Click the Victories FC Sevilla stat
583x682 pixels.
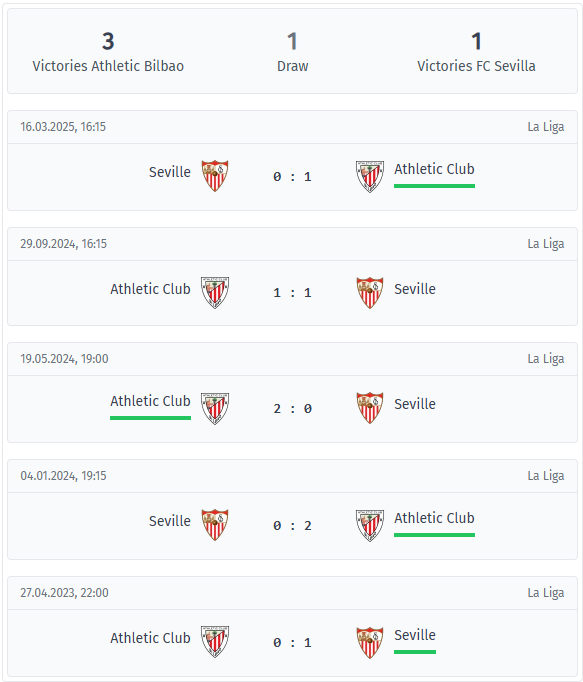click(x=476, y=52)
